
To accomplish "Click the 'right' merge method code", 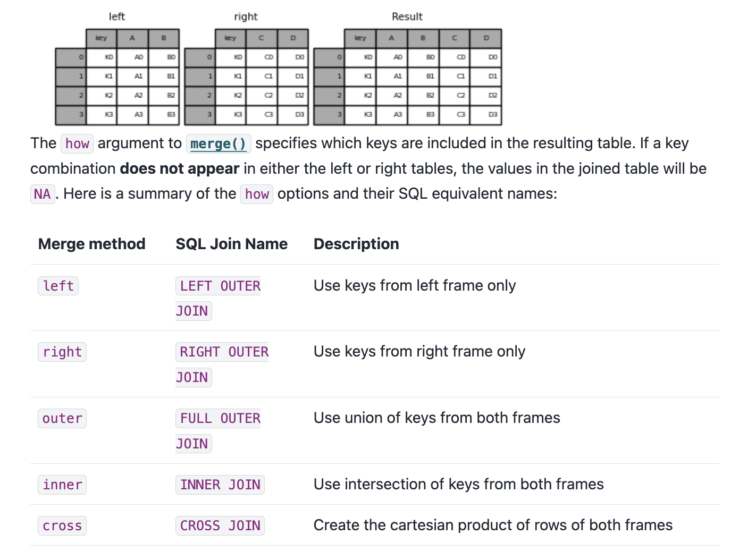I will [x=62, y=352].
